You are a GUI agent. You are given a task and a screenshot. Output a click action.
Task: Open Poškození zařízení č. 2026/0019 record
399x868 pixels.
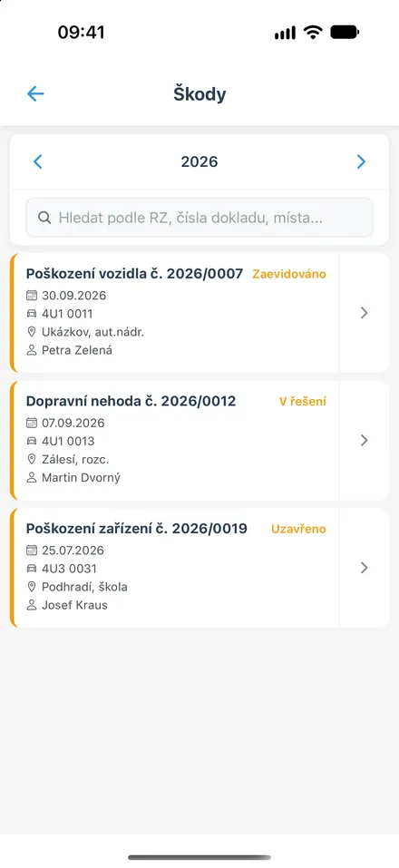[x=175, y=568]
